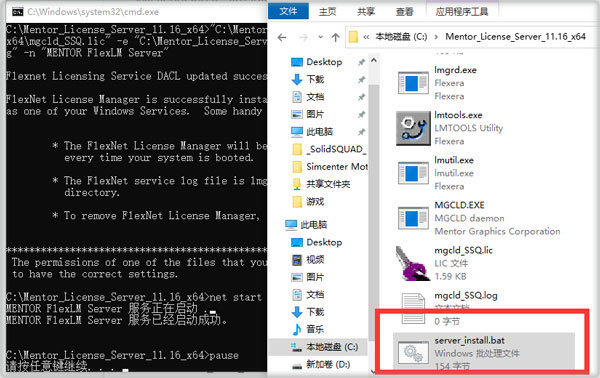Open the 文件 ribbon tab
600x378 pixels.
pos(288,11)
